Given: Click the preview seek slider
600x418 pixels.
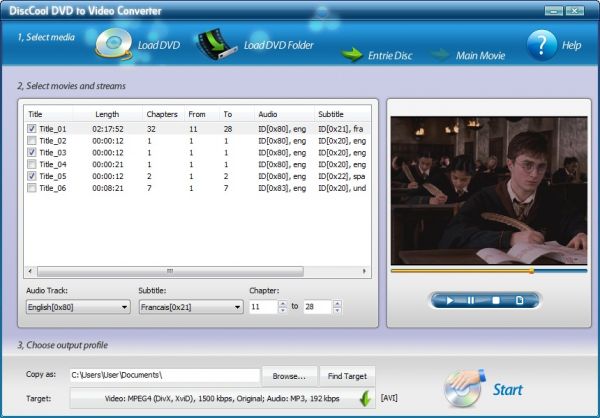Looking at the screenshot, I should pyautogui.click(x=488, y=270).
